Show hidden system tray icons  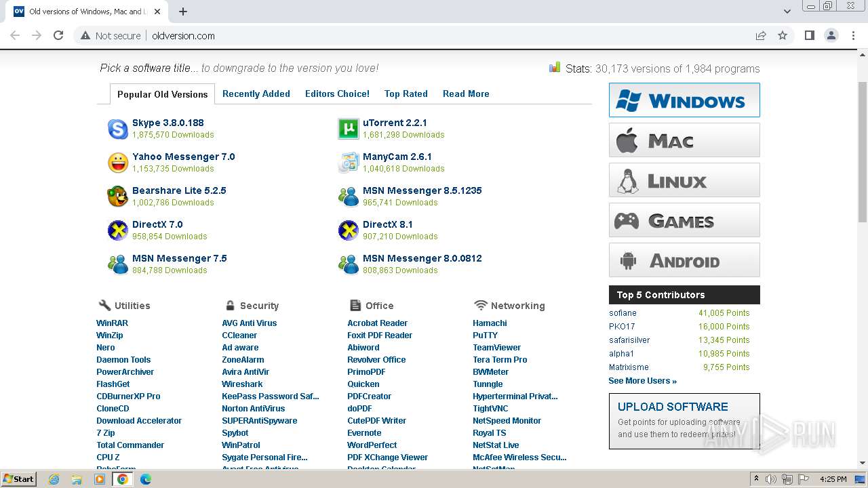click(x=756, y=479)
